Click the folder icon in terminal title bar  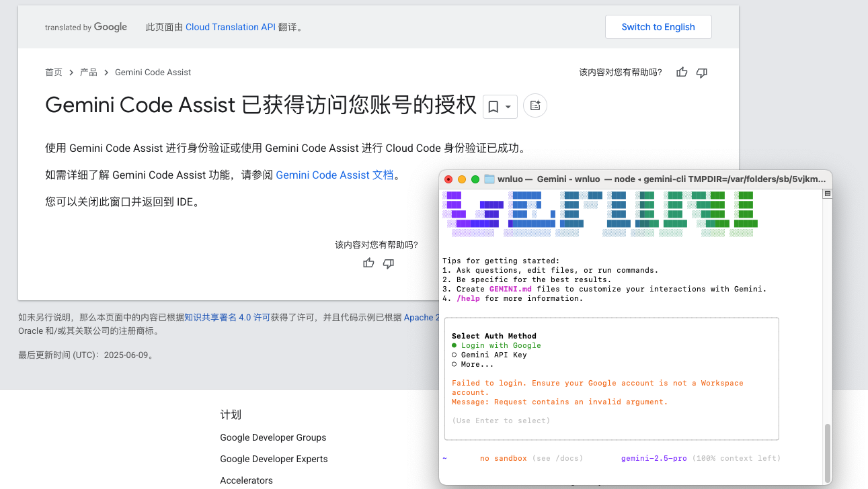click(x=489, y=179)
